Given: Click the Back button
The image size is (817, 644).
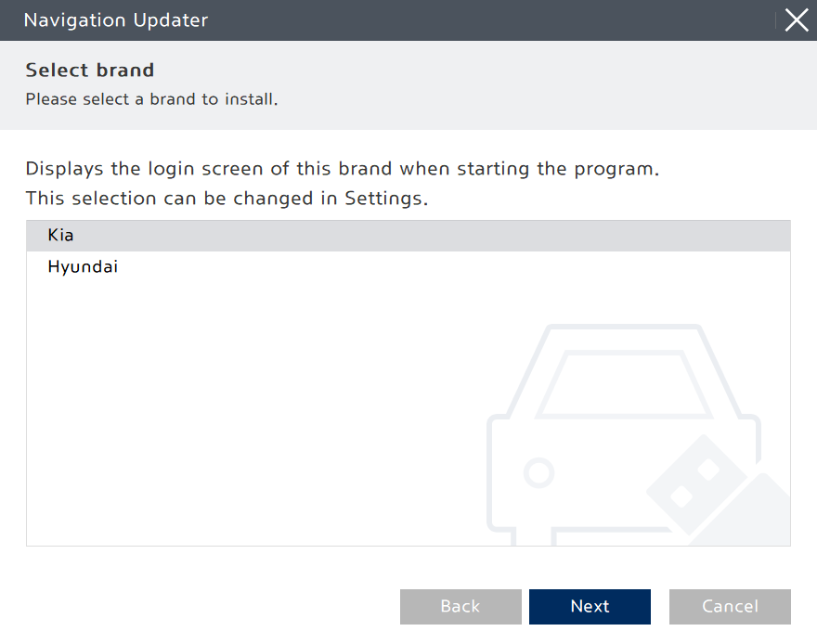Looking at the screenshot, I should pos(460,606).
